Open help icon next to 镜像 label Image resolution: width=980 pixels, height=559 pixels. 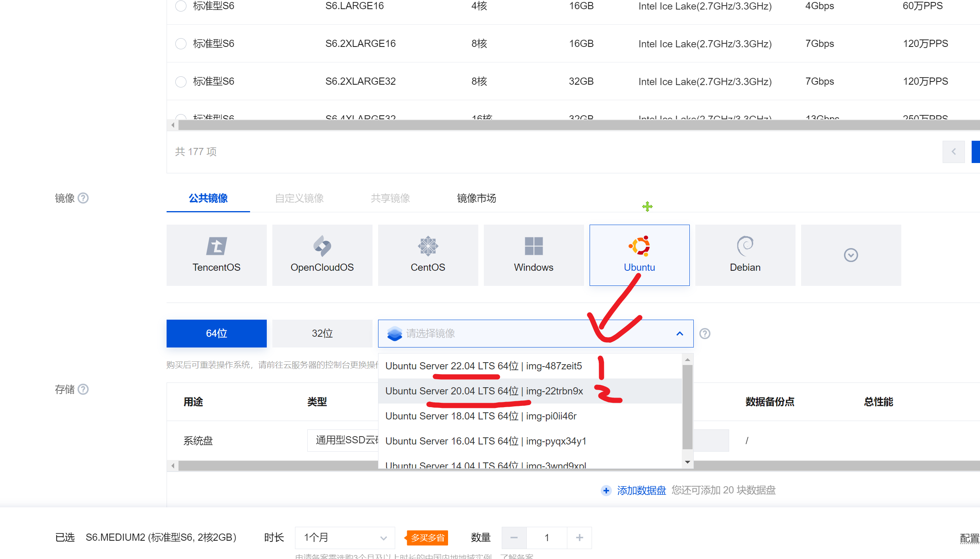(x=83, y=198)
